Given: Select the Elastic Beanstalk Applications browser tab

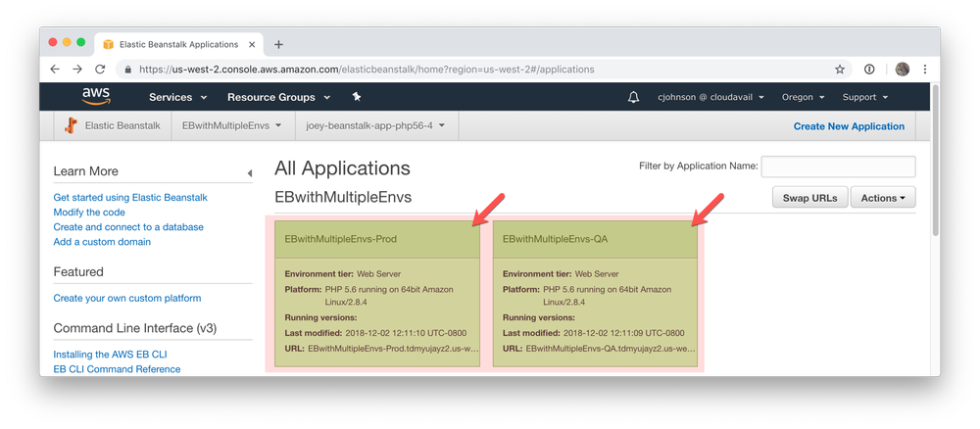Looking at the screenshot, I should tap(178, 44).
